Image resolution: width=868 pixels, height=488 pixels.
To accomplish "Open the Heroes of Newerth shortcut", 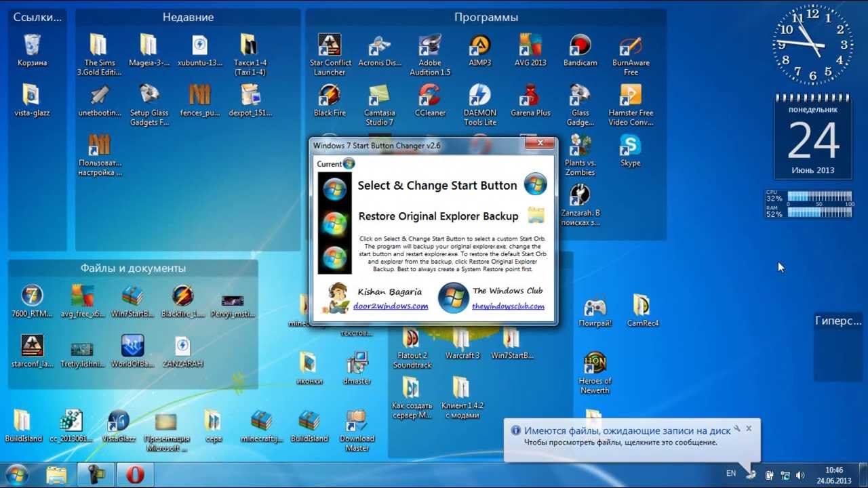I will 595,373.
